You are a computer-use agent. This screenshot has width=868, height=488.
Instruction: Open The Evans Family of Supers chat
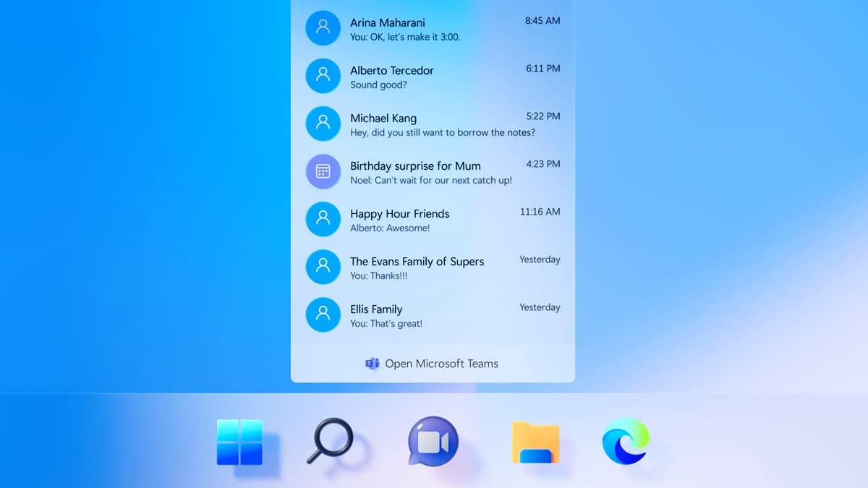pos(434,267)
